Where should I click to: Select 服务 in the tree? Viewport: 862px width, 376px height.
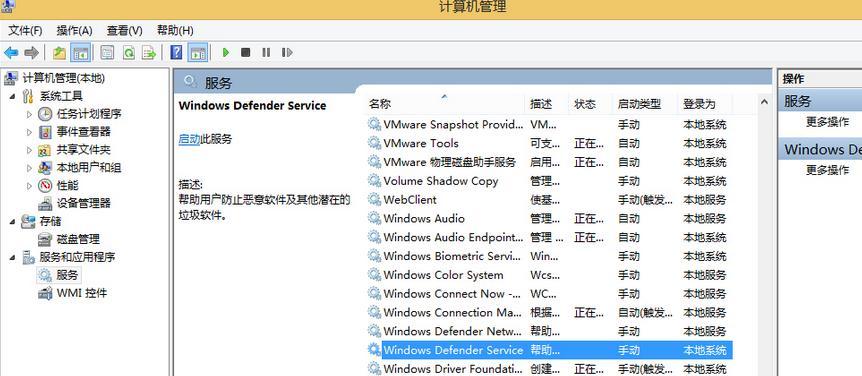[67, 275]
